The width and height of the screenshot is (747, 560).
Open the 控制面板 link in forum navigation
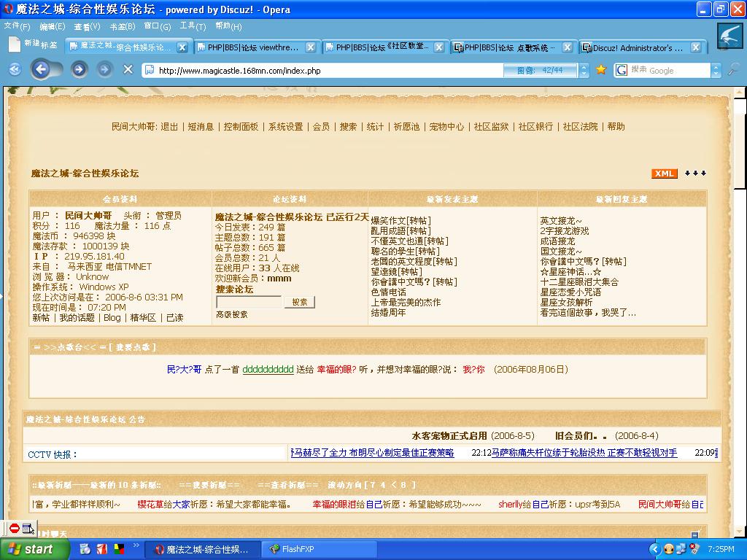pyautogui.click(x=241, y=127)
